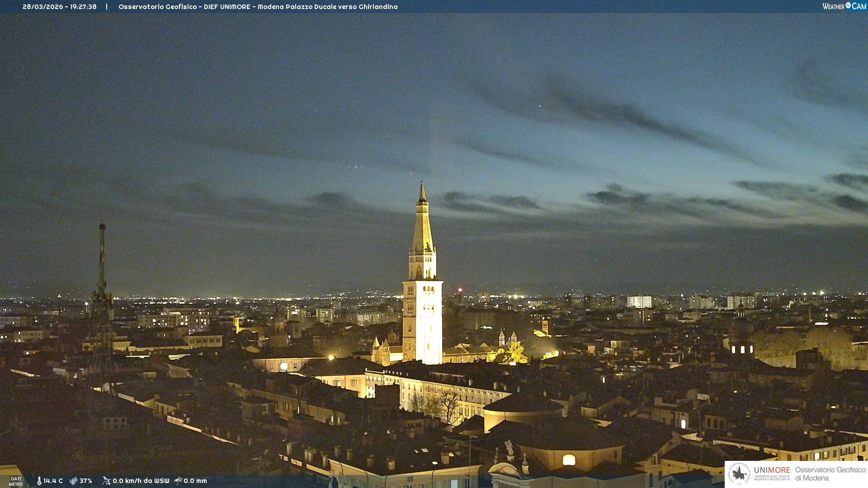The width and height of the screenshot is (868, 488).
Task: Click the 0.0 km/h da WSW reading
Action: 141,481
